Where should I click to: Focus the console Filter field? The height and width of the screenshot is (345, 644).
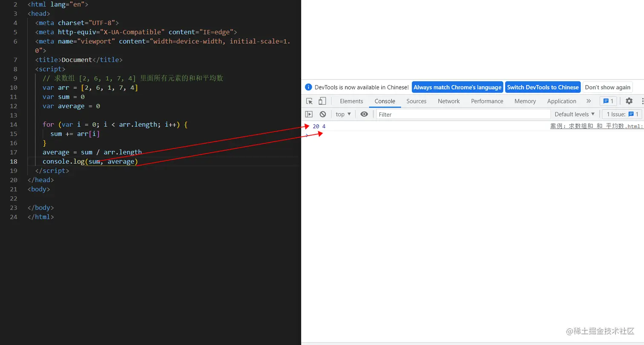[x=463, y=114]
